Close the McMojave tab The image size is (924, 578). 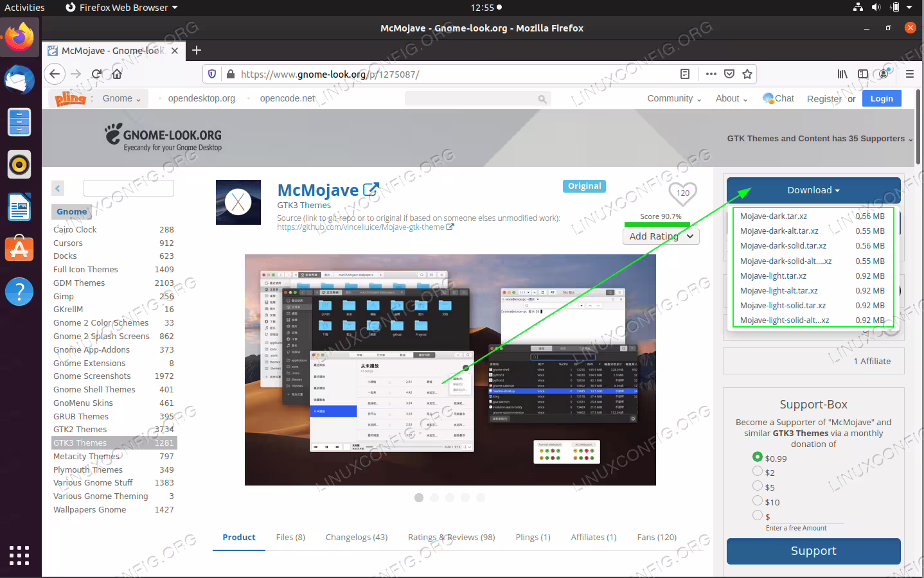pyautogui.click(x=175, y=51)
